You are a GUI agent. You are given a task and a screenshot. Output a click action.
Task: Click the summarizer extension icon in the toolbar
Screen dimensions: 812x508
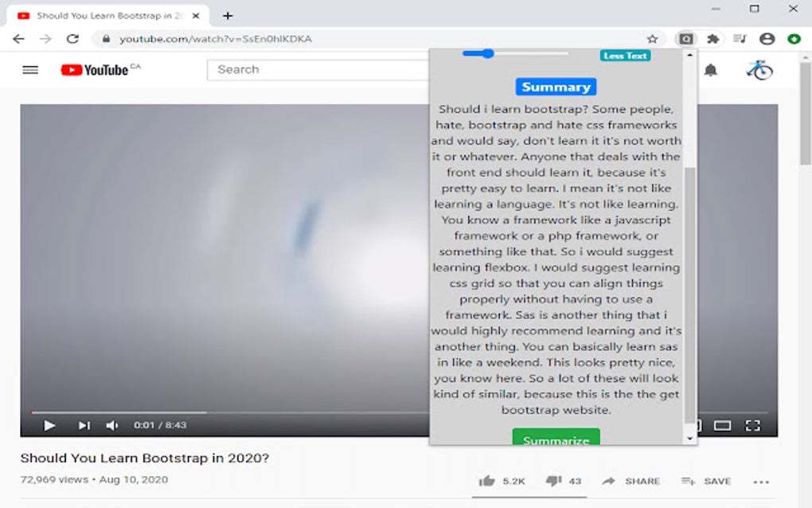tap(686, 37)
